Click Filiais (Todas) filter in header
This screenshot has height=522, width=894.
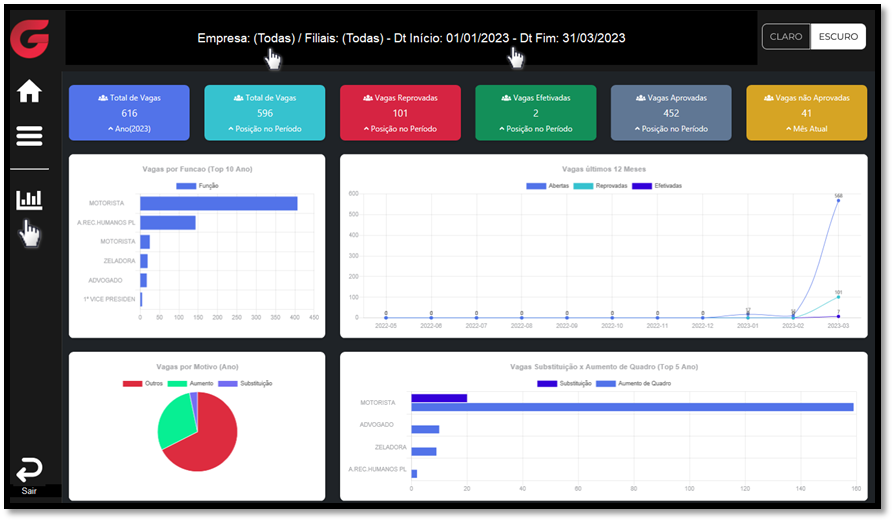click(344, 38)
